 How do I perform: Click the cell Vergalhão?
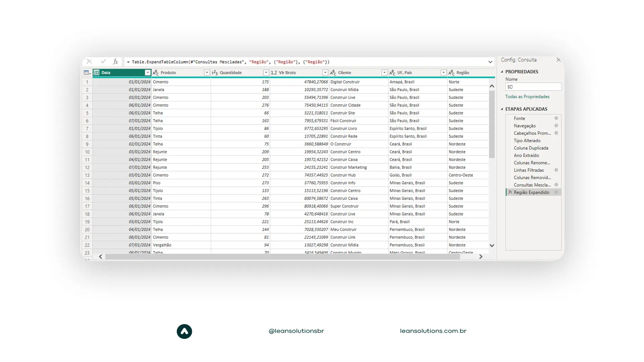181,245
